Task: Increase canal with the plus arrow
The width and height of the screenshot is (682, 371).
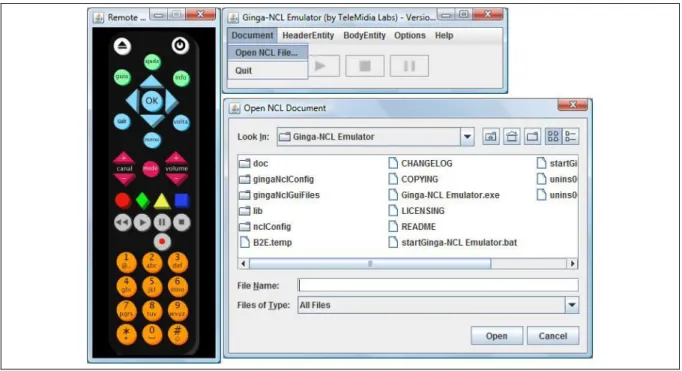Action: (x=124, y=158)
